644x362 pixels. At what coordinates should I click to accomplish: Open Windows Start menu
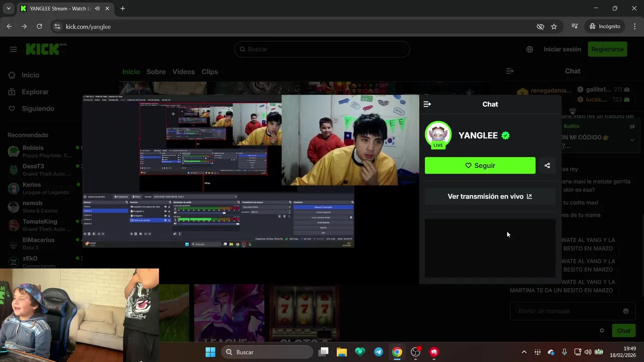210,352
